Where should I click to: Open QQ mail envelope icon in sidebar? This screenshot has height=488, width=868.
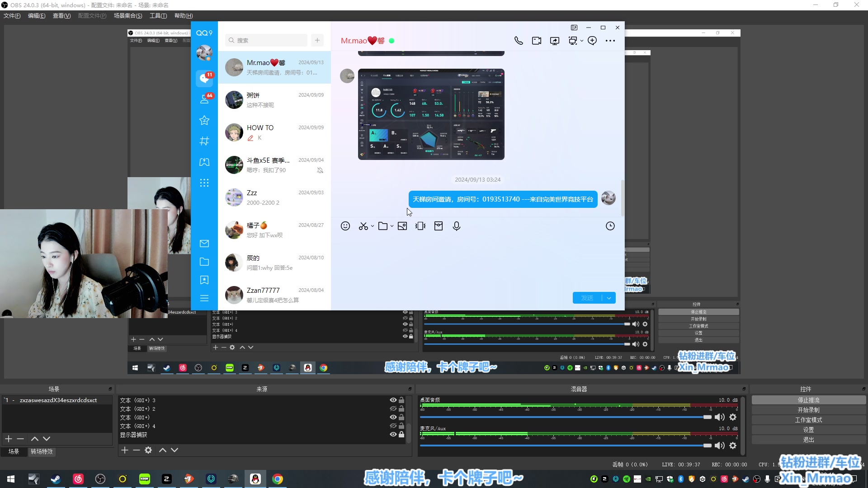(204, 244)
